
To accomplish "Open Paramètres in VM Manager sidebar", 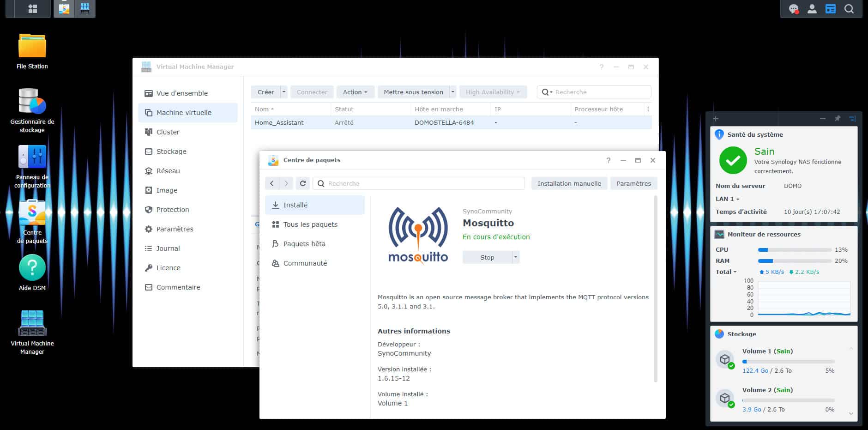I will click(188, 229).
